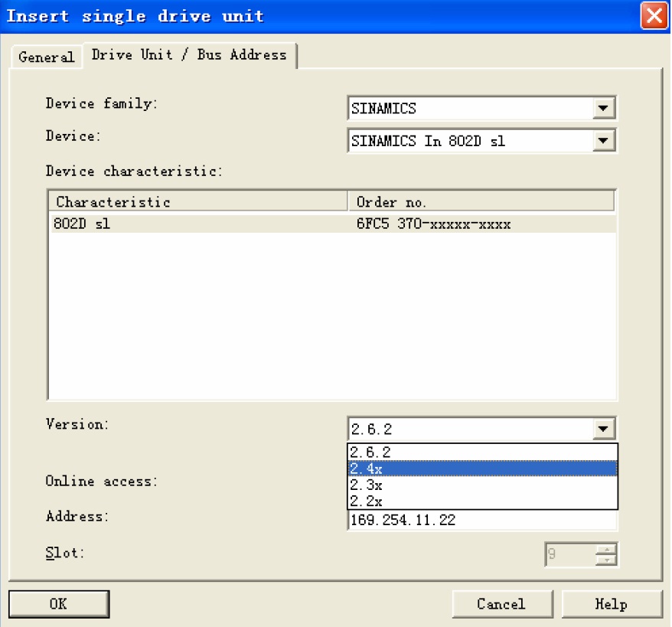Close the Insert single drive unit dialog
Screen dimensions: 672x627
point(654,16)
